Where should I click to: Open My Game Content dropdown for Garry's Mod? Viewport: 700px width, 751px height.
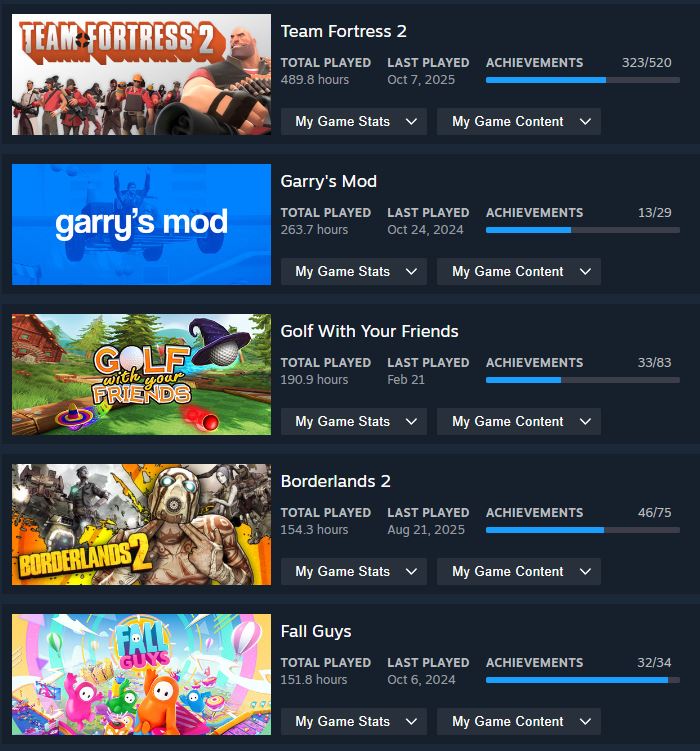[519, 271]
